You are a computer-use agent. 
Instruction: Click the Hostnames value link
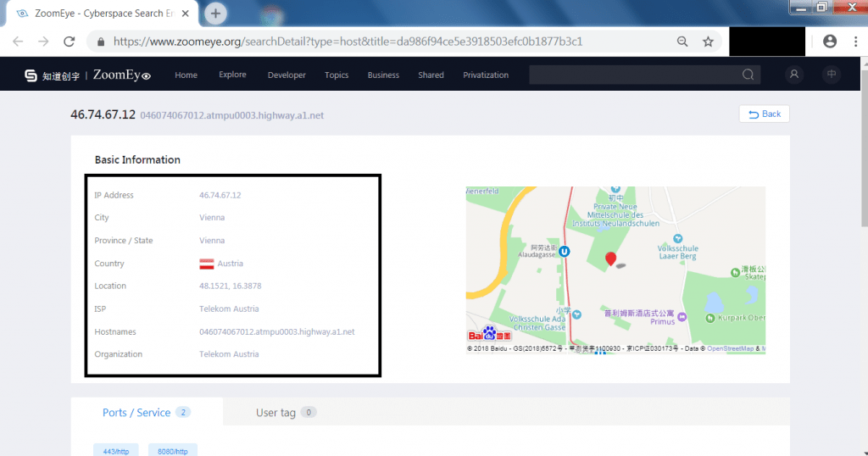277,332
